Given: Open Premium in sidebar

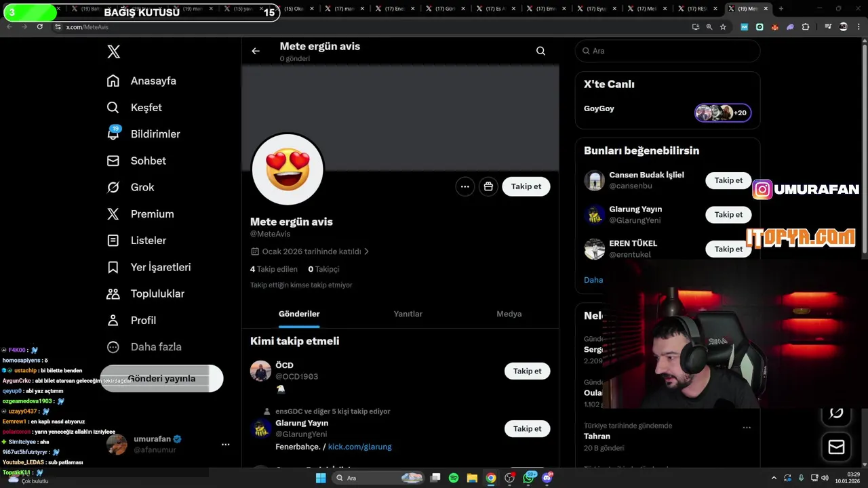Looking at the screenshot, I should coord(140,213).
